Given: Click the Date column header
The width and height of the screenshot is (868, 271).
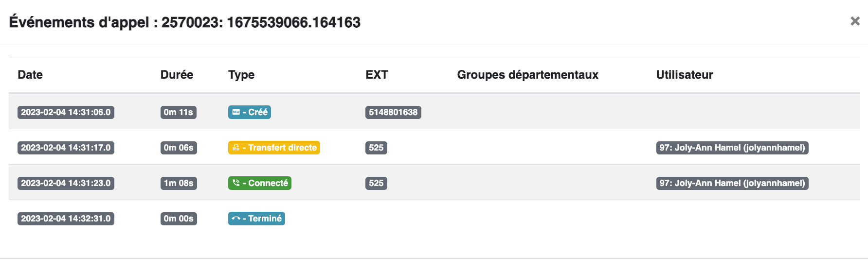Looking at the screenshot, I should pos(30,75).
